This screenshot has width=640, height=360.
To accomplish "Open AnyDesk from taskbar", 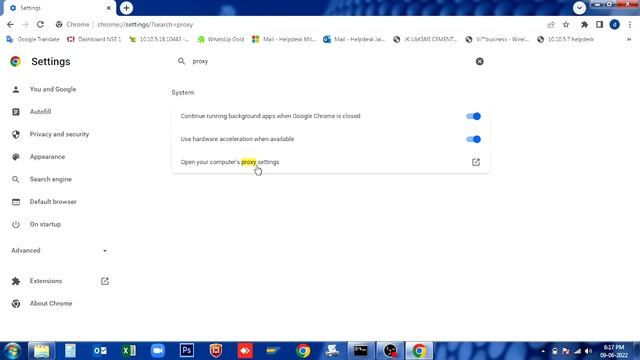I will click(245, 351).
